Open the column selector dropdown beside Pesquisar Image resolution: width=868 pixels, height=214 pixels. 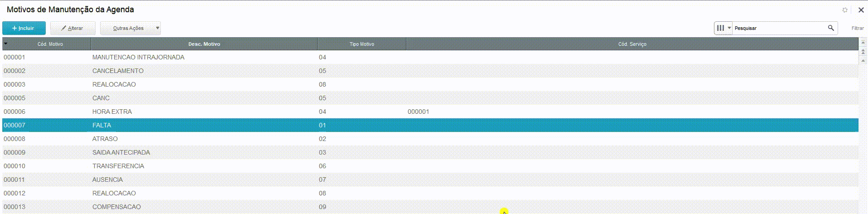723,28
